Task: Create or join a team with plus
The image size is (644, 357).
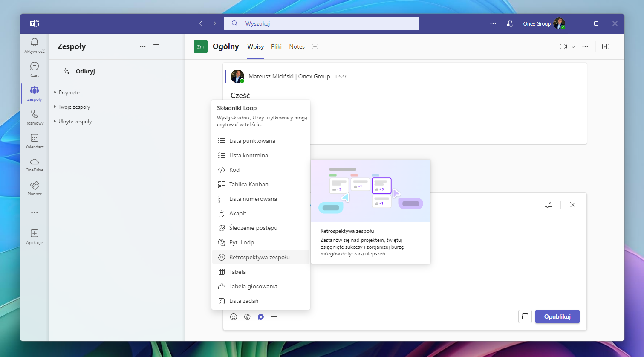Action: [170, 46]
